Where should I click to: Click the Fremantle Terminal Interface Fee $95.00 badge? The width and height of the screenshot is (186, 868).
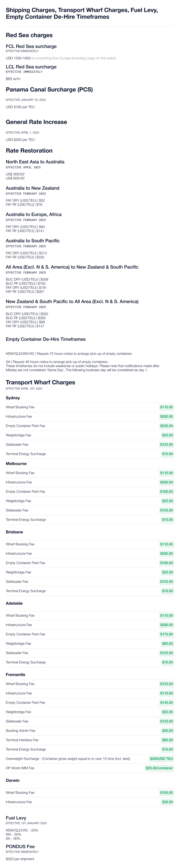click(x=168, y=740)
